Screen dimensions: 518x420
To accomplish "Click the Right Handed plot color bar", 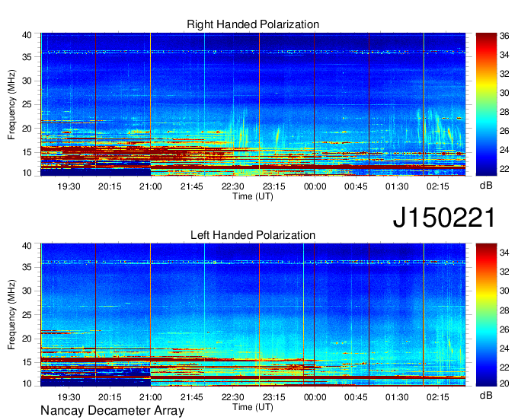I will pyautogui.click(x=486, y=104).
